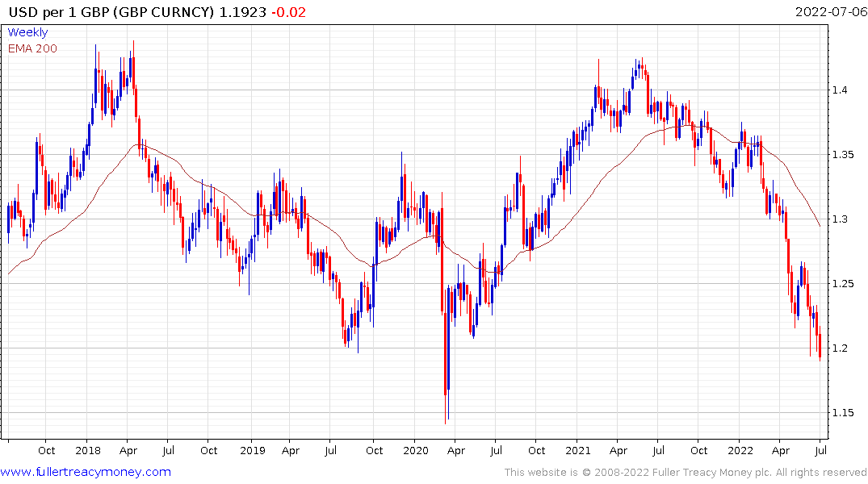Click the 2020 year label on time axis
Image resolution: width=868 pixels, height=484 pixels.
(x=416, y=450)
